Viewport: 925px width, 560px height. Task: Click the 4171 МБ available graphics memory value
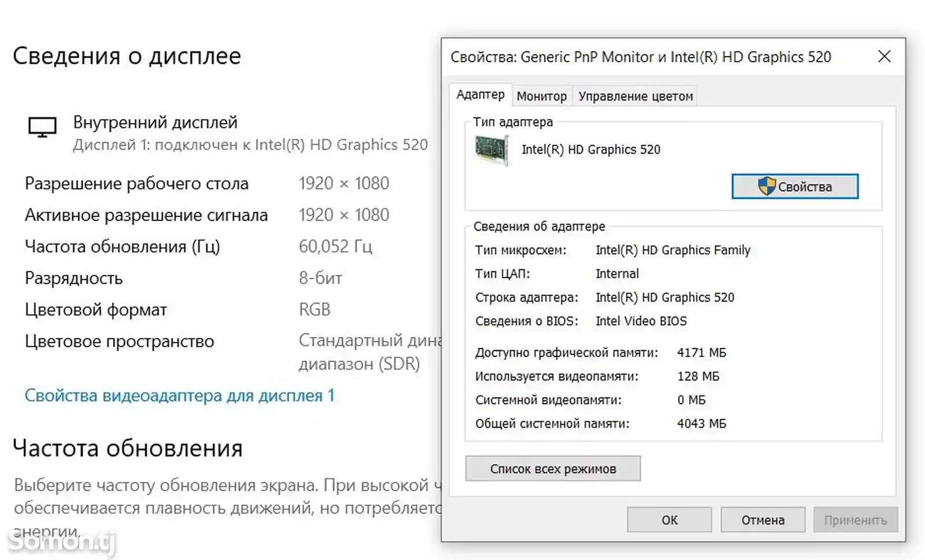[702, 353]
